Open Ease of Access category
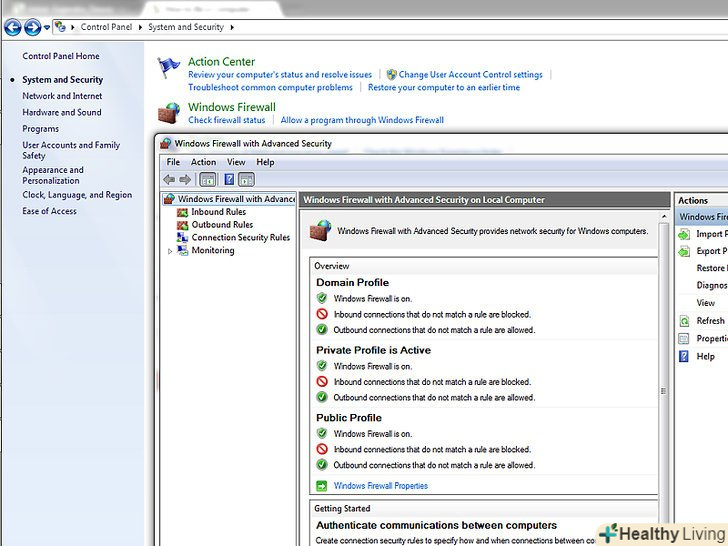The height and width of the screenshot is (546, 728). click(x=49, y=211)
